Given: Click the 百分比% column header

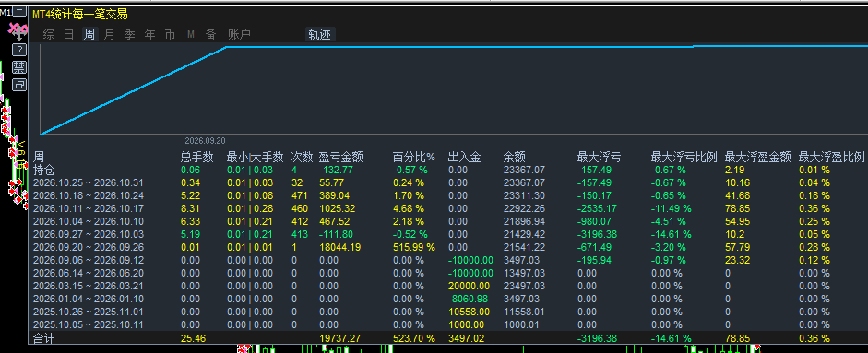Looking at the screenshot, I should point(414,157).
